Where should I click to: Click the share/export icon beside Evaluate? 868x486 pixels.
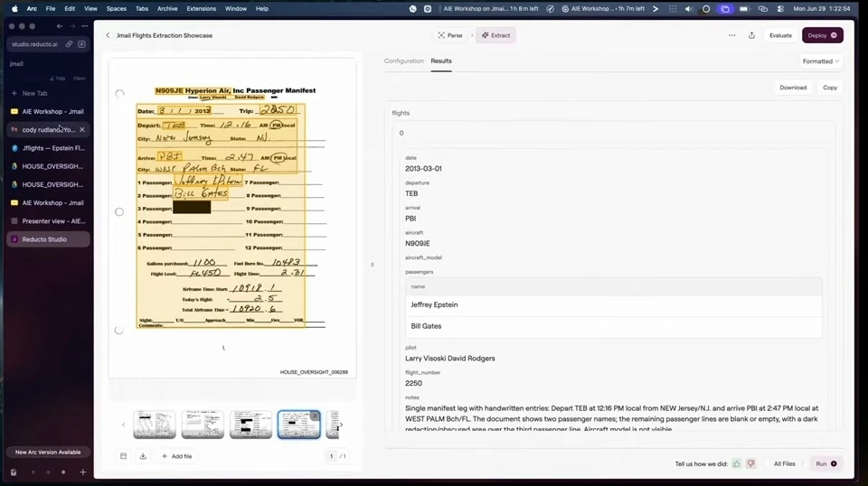coord(751,35)
